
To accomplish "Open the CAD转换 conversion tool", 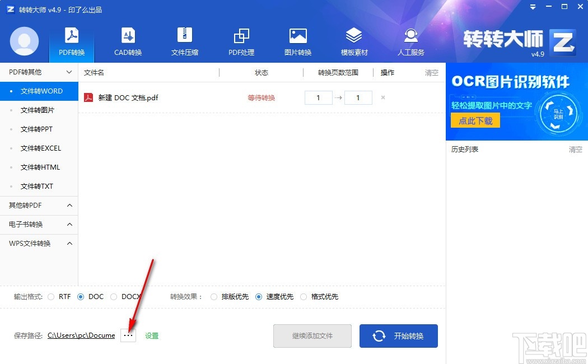I will (x=128, y=42).
